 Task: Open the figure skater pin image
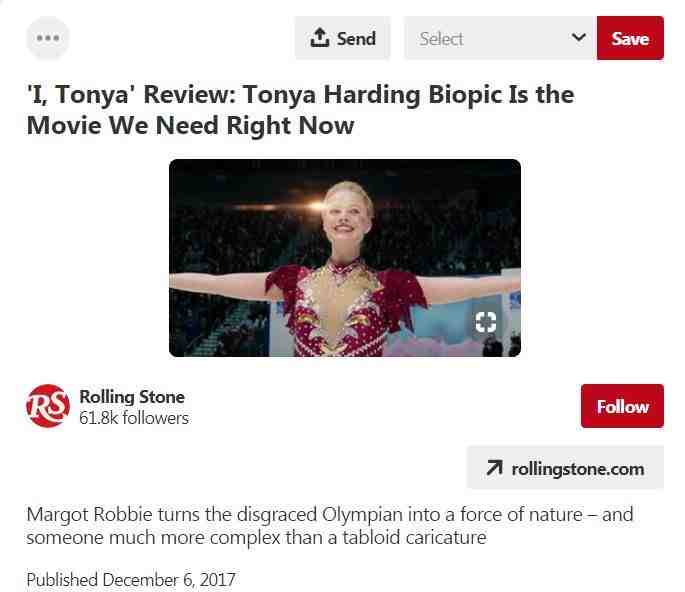pyautogui.click(x=345, y=258)
